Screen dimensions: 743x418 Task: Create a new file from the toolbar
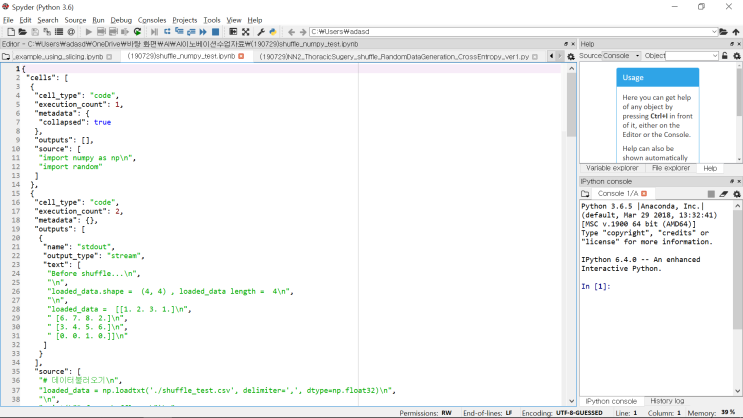click(11, 32)
